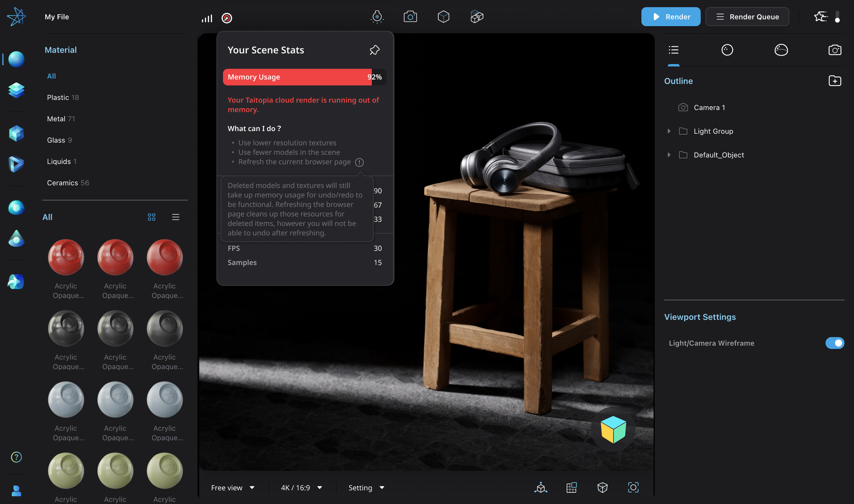Switch materials to grid view

(x=151, y=217)
